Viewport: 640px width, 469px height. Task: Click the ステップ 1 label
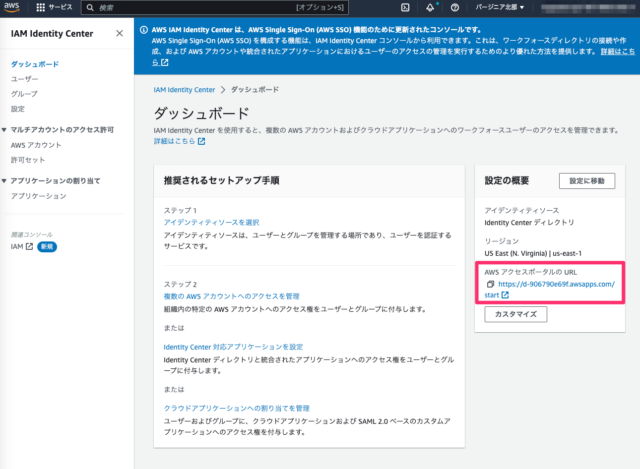click(x=180, y=211)
